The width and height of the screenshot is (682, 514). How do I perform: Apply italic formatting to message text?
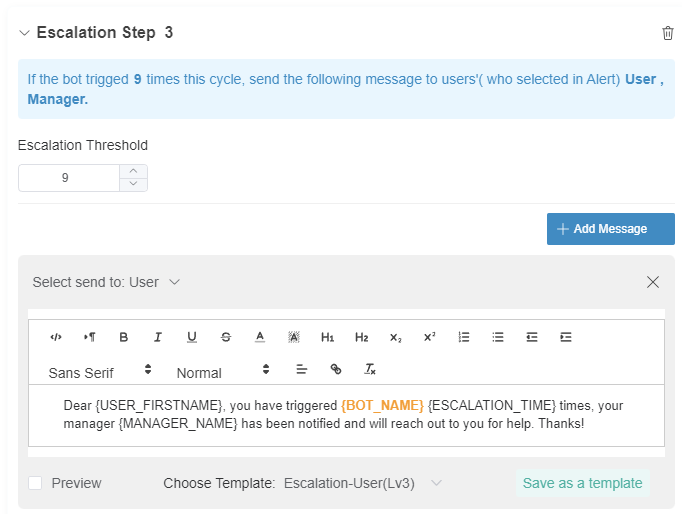(158, 337)
